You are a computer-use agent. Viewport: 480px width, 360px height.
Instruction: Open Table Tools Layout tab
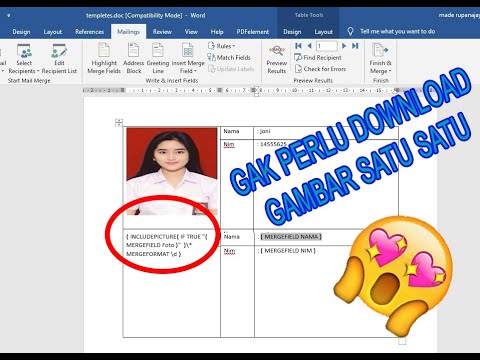pos(323,32)
